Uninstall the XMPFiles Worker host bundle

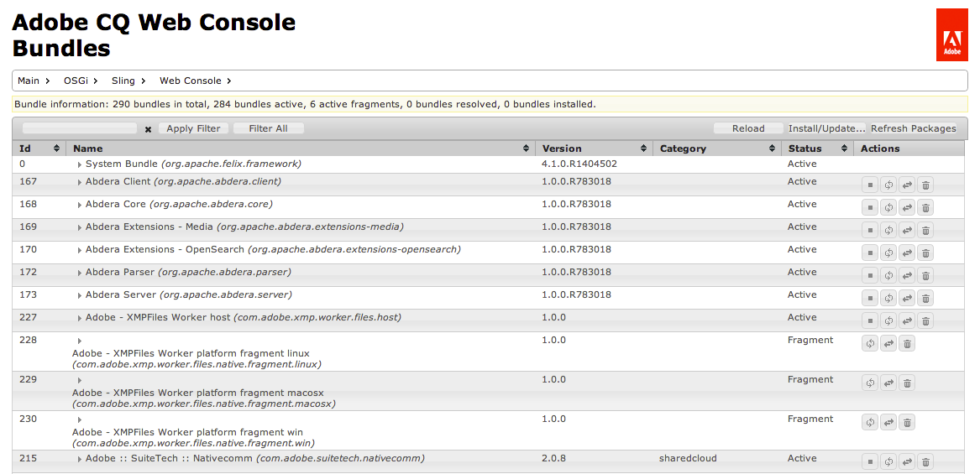click(x=925, y=320)
